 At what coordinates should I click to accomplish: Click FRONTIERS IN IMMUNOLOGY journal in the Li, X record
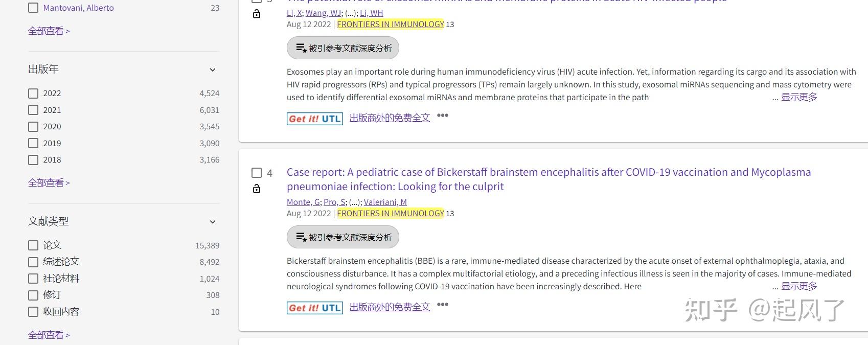click(x=391, y=24)
